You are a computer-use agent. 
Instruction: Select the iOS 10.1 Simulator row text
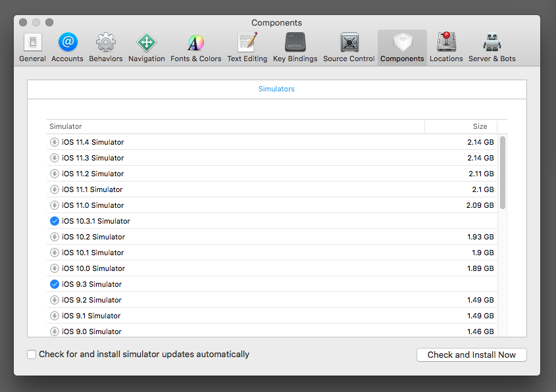click(x=93, y=253)
